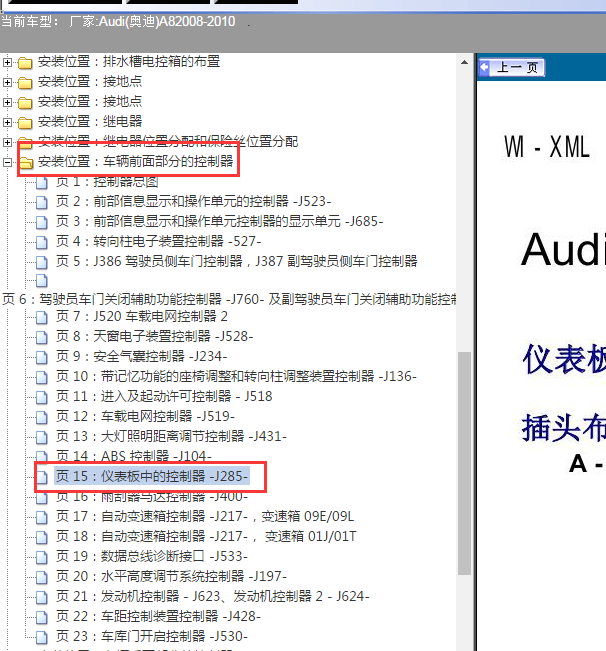Click folder icon of 安装位置：继电器

(x=25, y=122)
